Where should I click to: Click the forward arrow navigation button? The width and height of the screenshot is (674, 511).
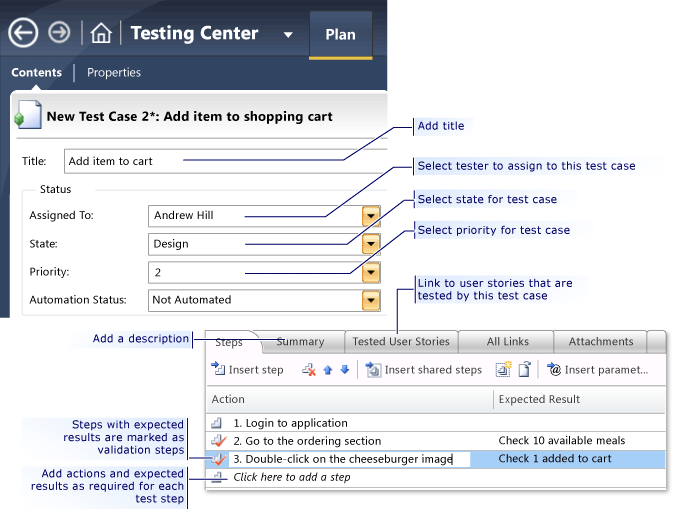[x=59, y=32]
